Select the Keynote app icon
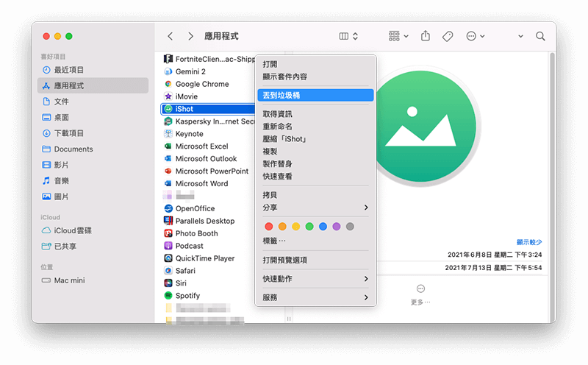The image size is (588, 365). 168,134
